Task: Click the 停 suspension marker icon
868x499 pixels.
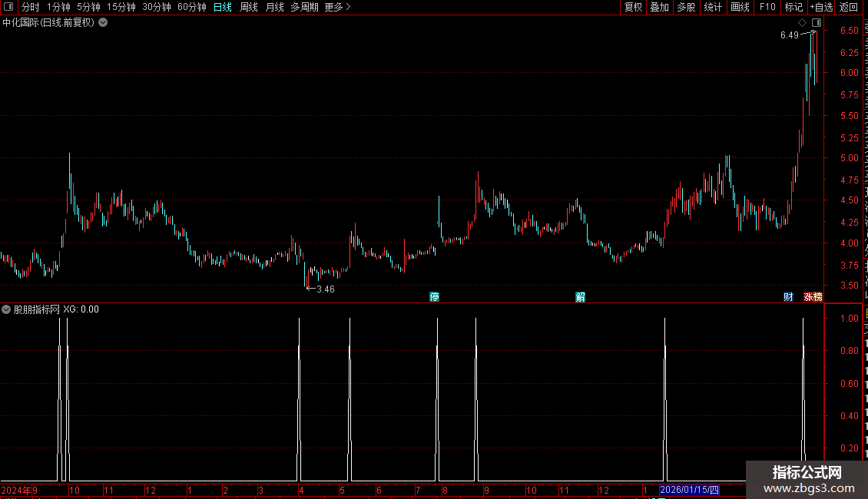Action: tap(435, 297)
